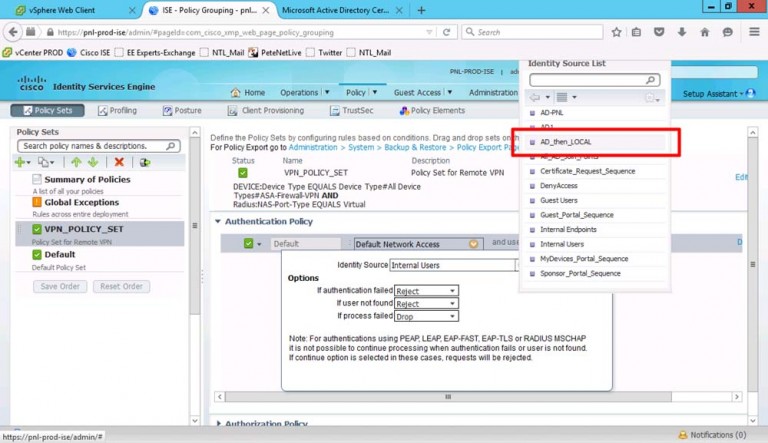The height and width of the screenshot is (443, 768).
Task: Expand the Authorization Policy section
Action: [x=218, y=423]
